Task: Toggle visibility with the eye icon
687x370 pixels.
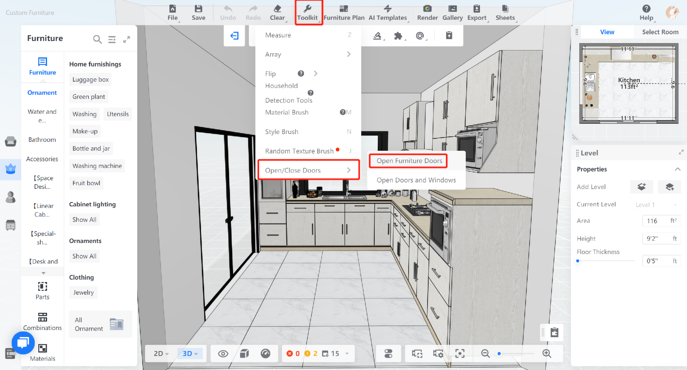Action: [x=223, y=353]
